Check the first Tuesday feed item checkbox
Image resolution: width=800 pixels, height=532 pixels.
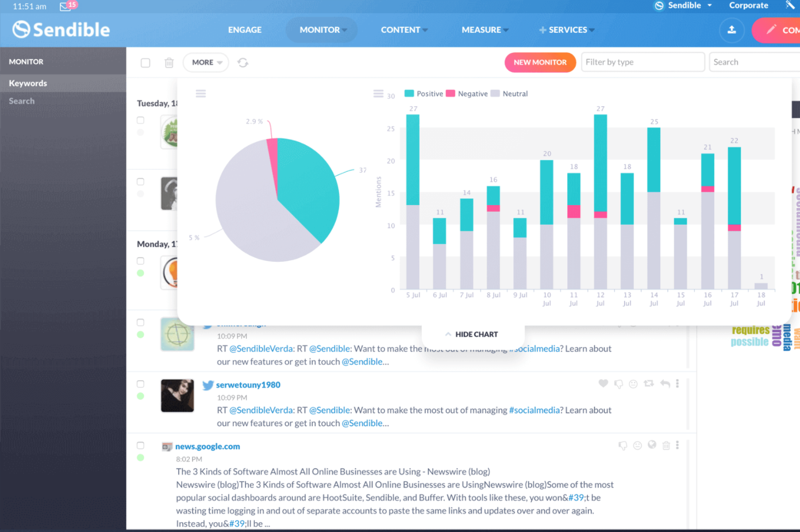click(x=140, y=120)
